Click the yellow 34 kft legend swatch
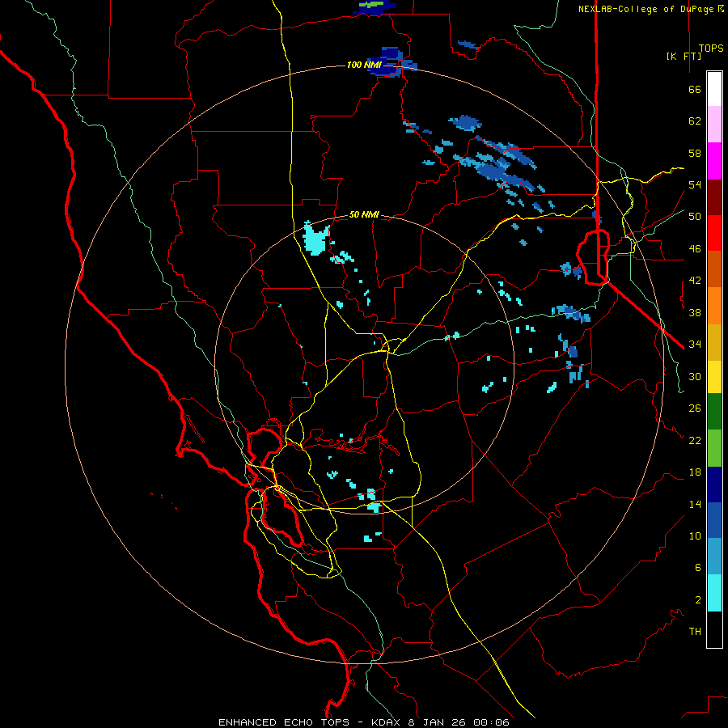The image size is (728, 728). pyautogui.click(x=714, y=377)
